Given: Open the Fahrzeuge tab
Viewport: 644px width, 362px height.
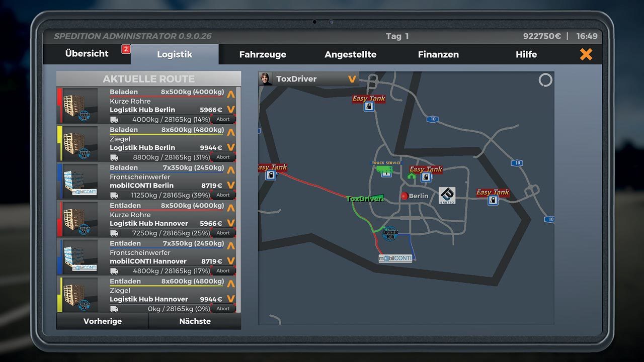Looking at the screenshot, I should coord(263,54).
